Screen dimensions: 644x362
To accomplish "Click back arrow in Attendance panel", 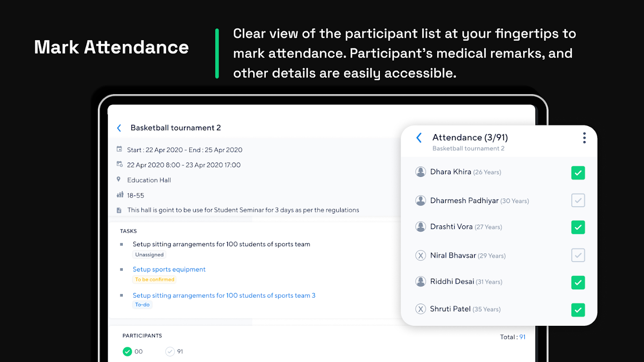I will click(419, 138).
